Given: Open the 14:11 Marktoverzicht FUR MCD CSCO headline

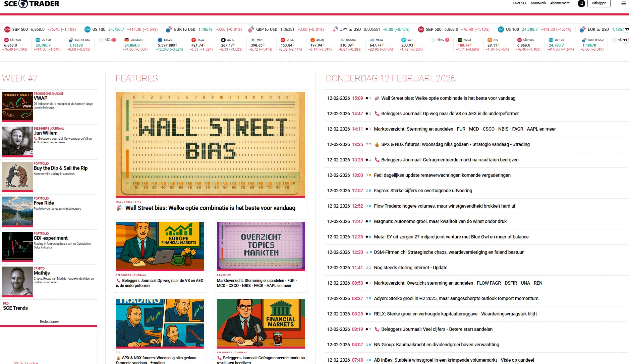Looking at the screenshot, I should (465, 129).
